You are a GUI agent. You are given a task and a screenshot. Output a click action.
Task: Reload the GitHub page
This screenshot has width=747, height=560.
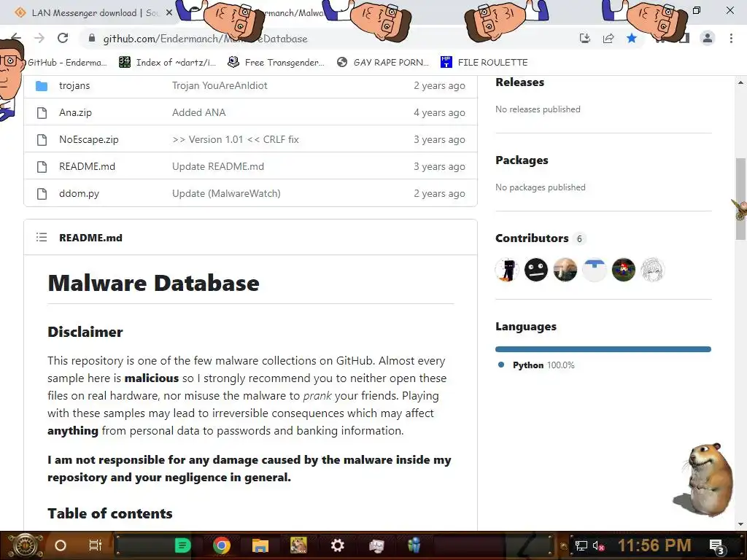63,38
